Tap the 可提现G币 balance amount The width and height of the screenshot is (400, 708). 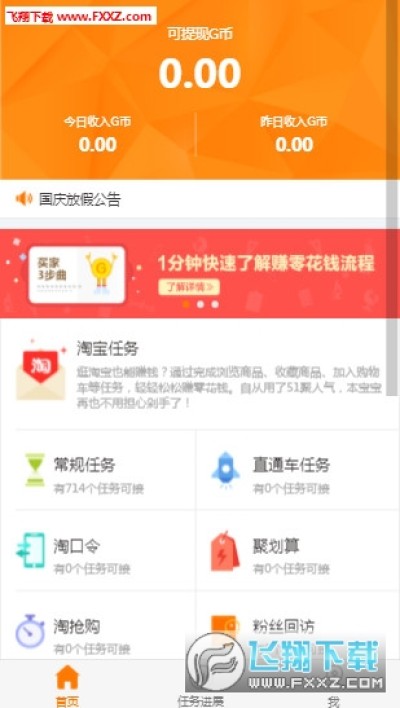200,74
